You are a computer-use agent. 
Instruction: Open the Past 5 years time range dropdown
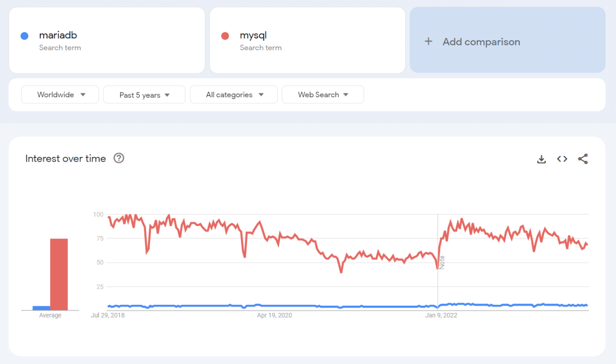coord(144,94)
